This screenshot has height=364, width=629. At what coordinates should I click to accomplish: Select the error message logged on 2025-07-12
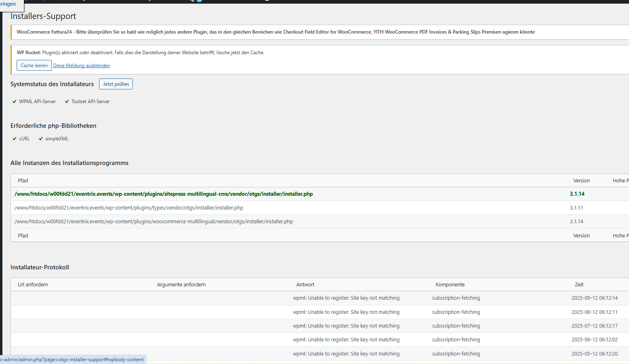tap(346, 326)
